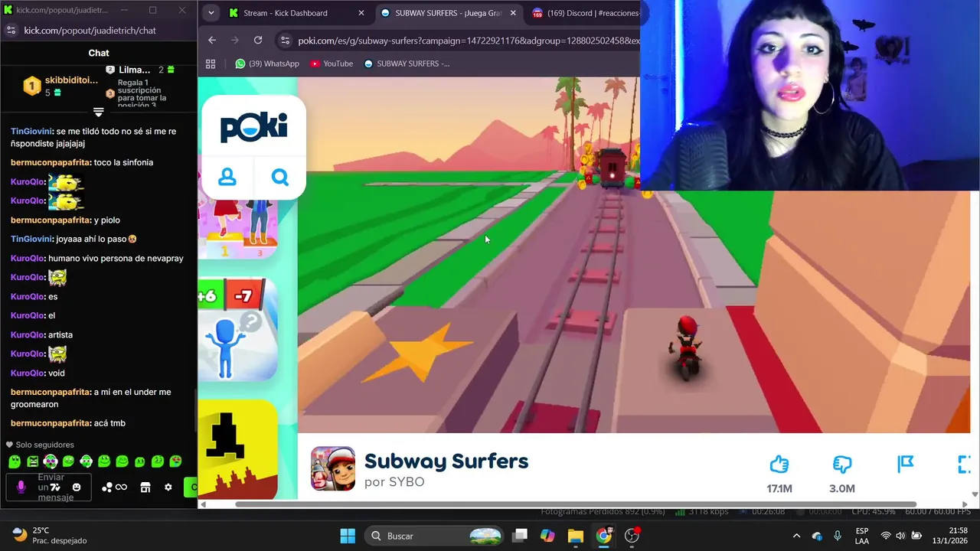Reload the Poki page
Viewport: 980px width, 551px height.
pyautogui.click(x=258, y=41)
